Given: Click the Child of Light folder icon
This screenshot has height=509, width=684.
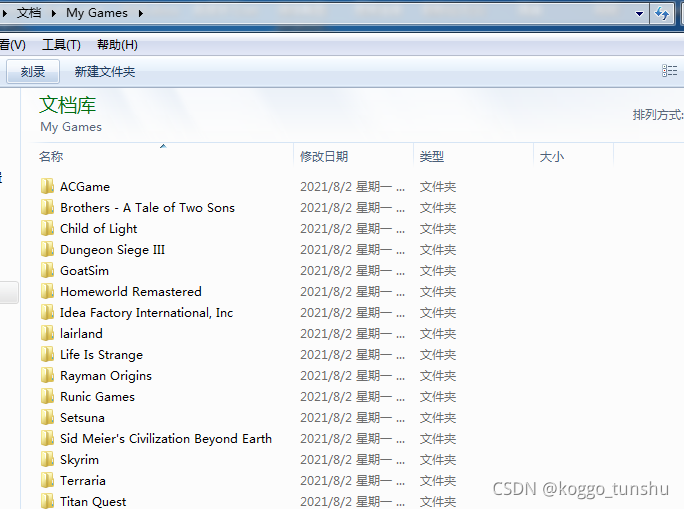Looking at the screenshot, I should [x=47, y=228].
